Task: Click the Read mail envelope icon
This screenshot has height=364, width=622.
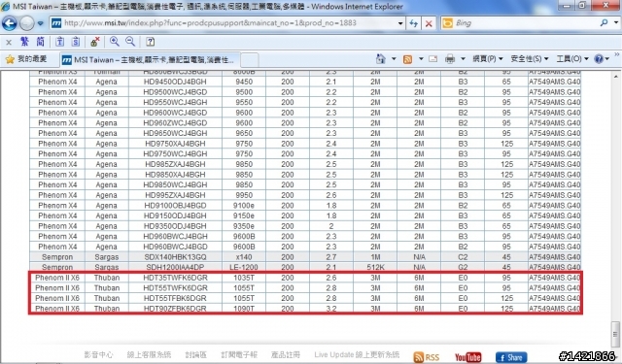Action: [433, 59]
